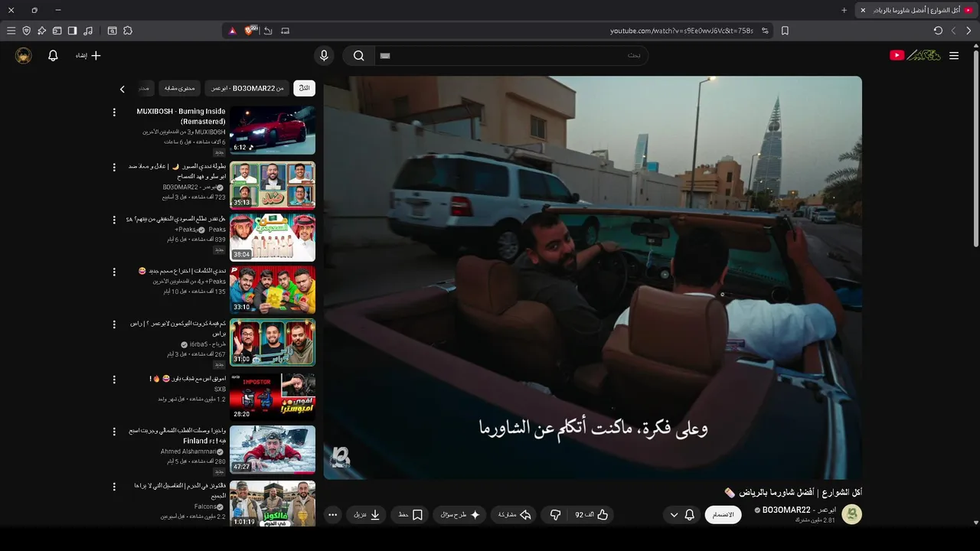Open options for the 28:20 SXB video
This screenshot has height=551, width=980.
point(114,380)
